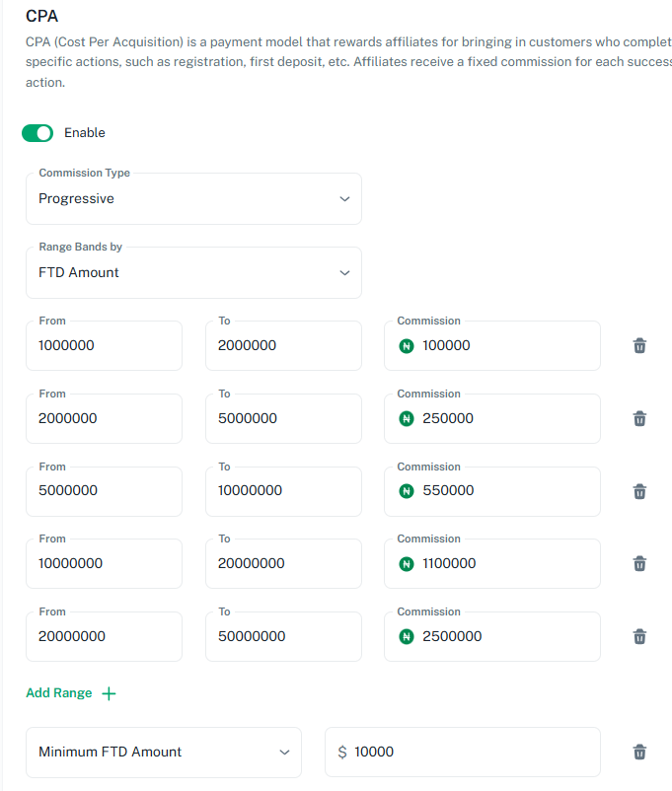The width and height of the screenshot is (672, 791).
Task: Click the From field containing 1000000
Action: (x=104, y=346)
